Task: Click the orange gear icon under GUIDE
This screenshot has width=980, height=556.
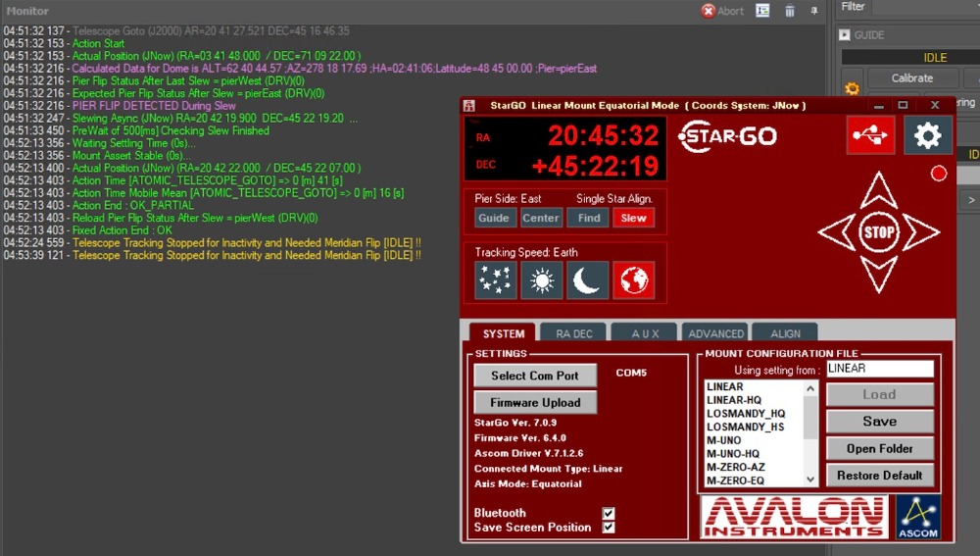Action: [x=852, y=89]
